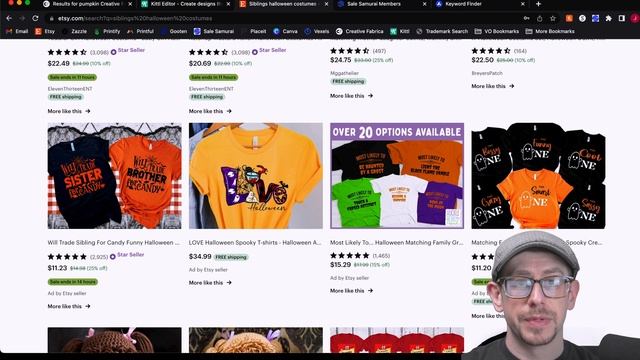The width and height of the screenshot is (640, 360).
Task: Click More like this under $20.69 listing
Action: pos(210,111)
